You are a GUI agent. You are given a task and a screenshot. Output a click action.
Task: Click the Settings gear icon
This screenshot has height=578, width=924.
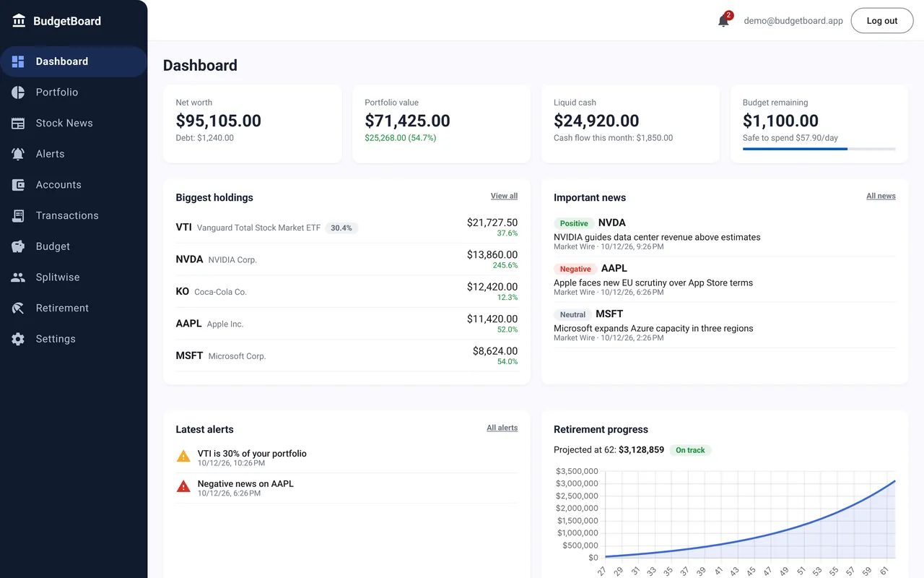pyautogui.click(x=18, y=339)
